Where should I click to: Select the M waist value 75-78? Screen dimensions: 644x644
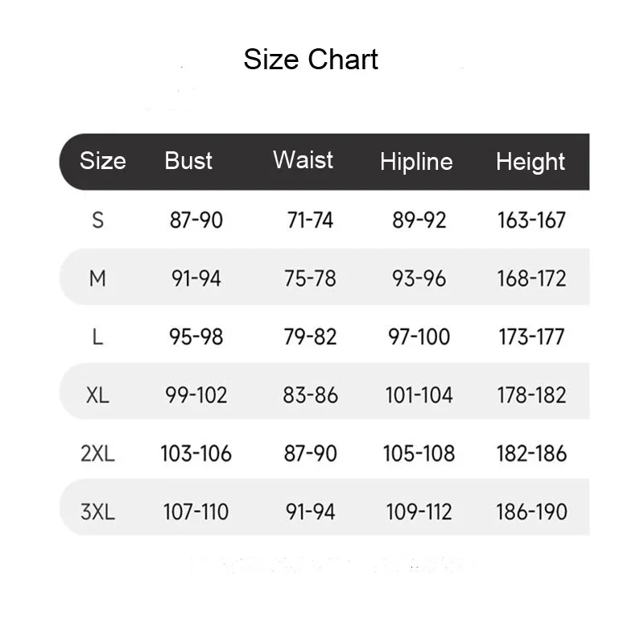tap(310, 279)
